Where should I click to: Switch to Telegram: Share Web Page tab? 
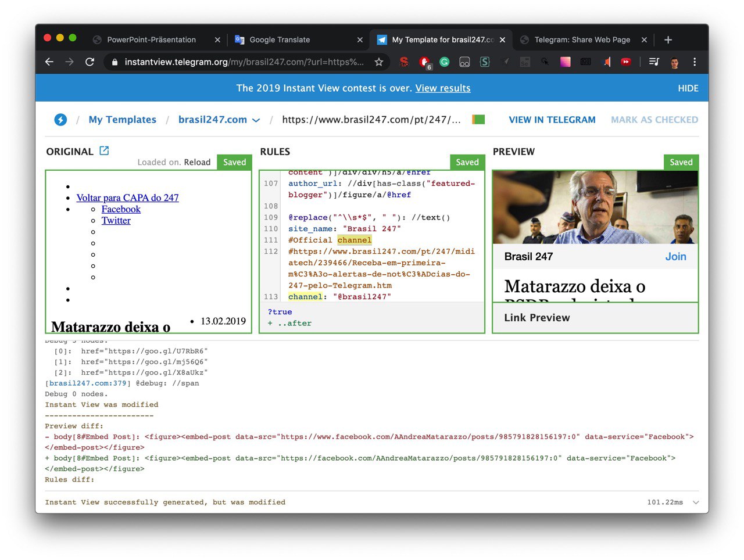pyautogui.click(x=582, y=40)
